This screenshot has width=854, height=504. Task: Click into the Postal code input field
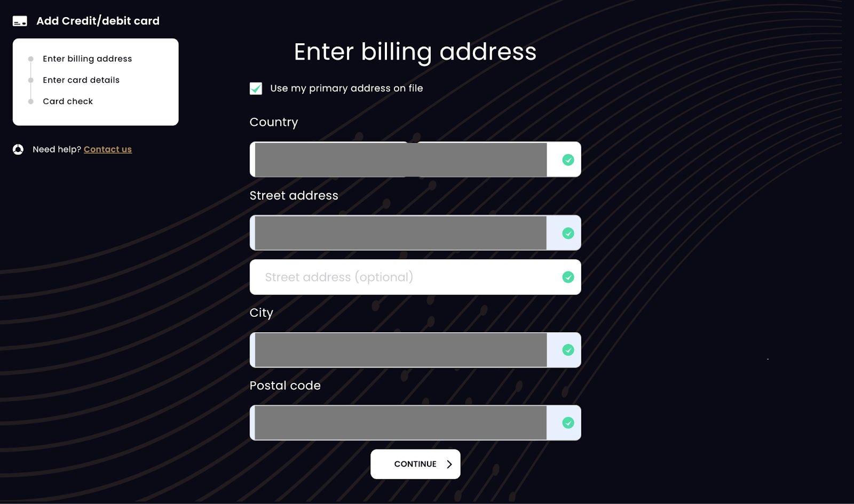pos(415,423)
